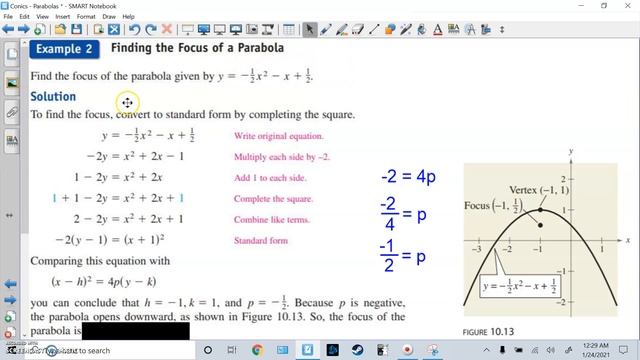Click the pink 'Standard form' annotation
Viewport: 640px width, 360px height.
pyautogui.click(x=261, y=240)
